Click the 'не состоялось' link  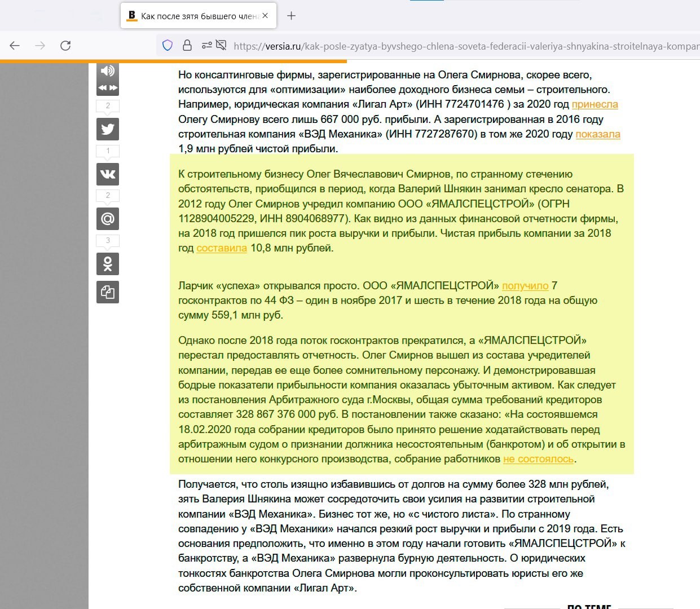(538, 459)
